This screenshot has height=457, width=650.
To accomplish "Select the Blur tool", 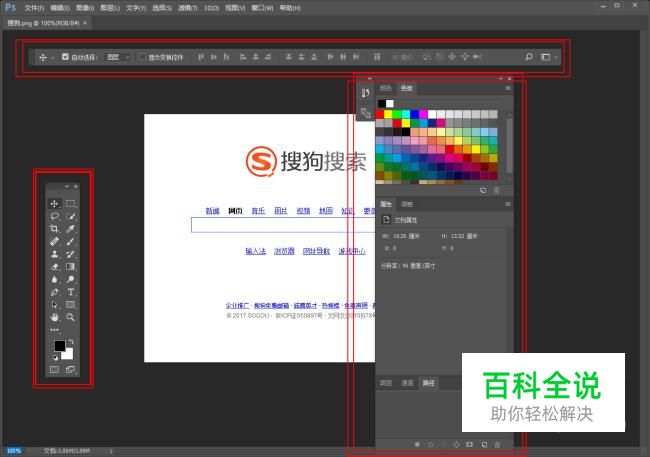I will pos(54,279).
